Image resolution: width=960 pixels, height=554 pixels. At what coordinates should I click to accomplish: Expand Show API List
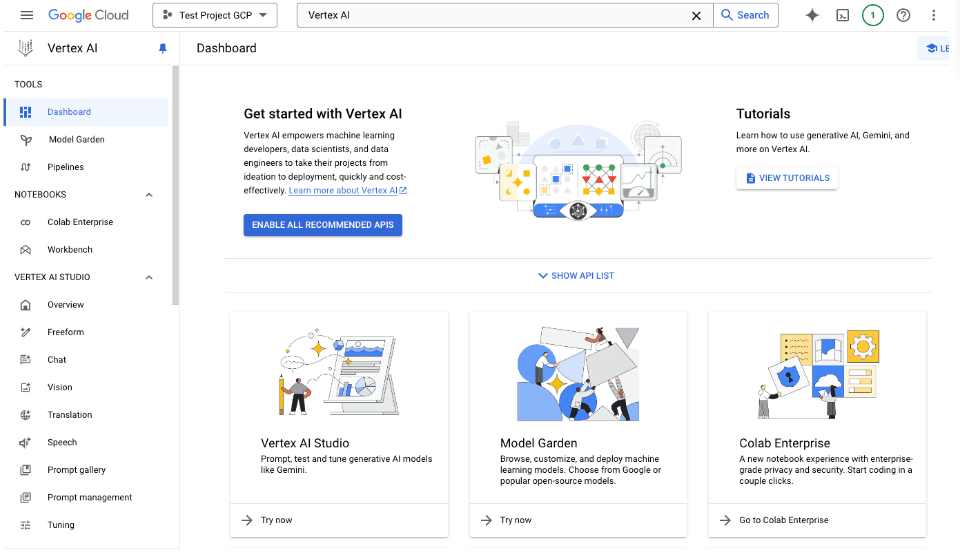(576, 276)
